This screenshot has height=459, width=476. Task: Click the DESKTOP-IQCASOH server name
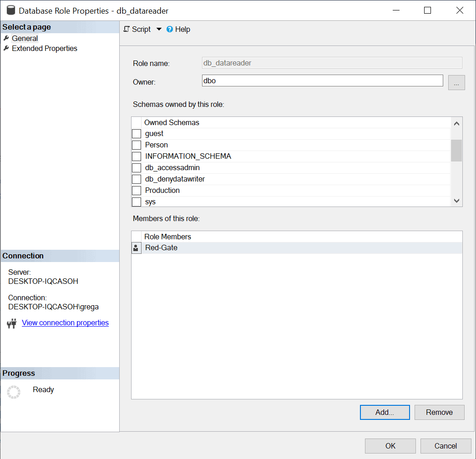point(43,281)
